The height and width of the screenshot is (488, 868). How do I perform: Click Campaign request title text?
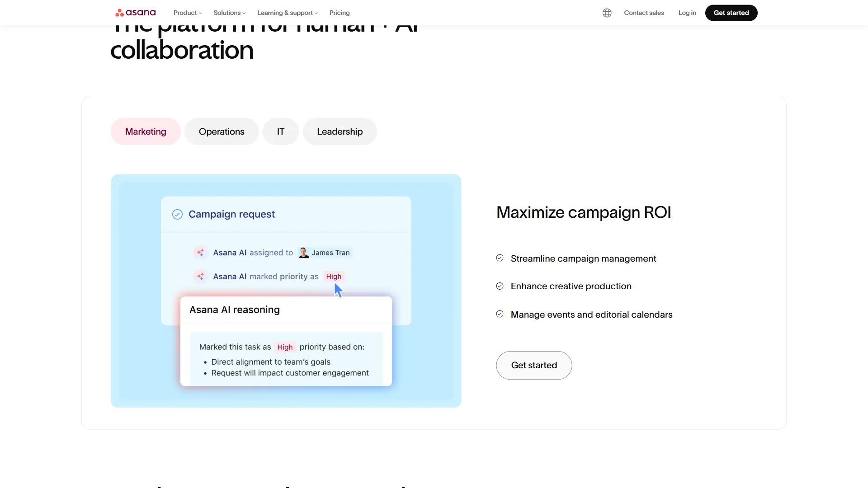231,214
